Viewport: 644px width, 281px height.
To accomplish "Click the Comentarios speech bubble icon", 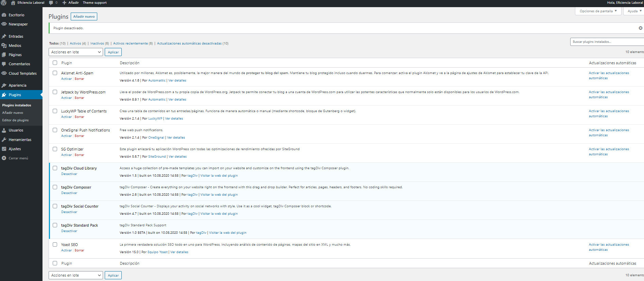I will (4, 64).
